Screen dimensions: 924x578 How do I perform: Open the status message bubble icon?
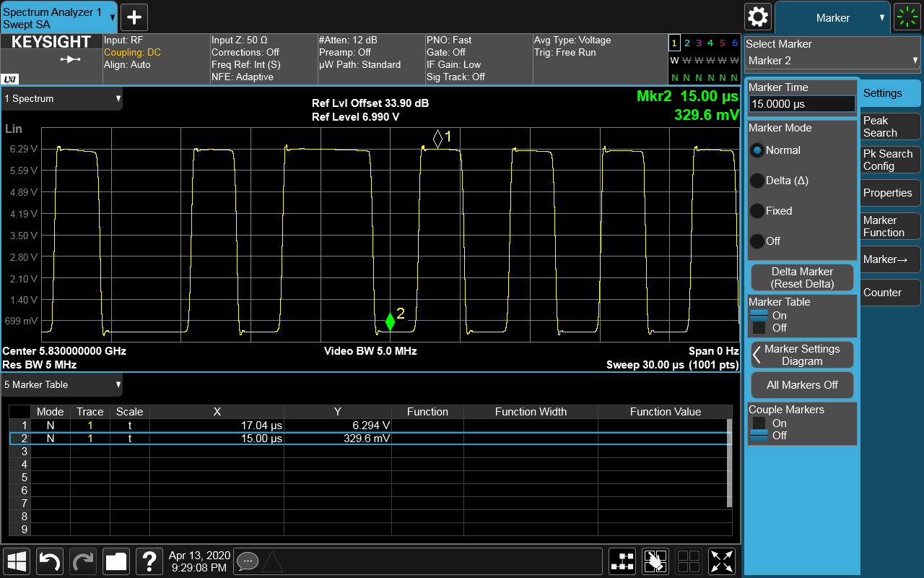(247, 561)
